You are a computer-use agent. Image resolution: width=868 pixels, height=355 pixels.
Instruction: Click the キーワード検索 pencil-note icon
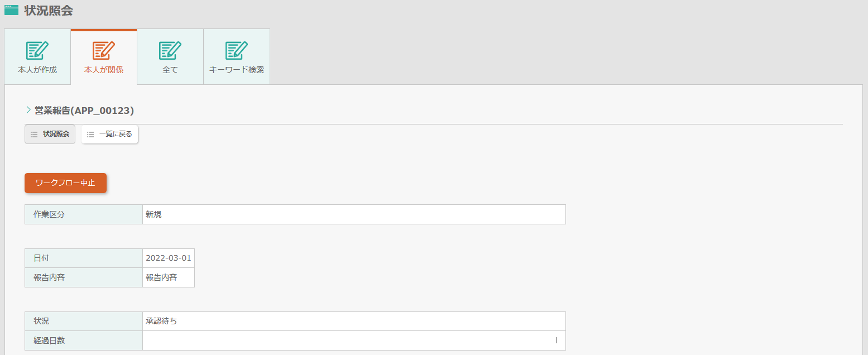pyautogui.click(x=237, y=50)
